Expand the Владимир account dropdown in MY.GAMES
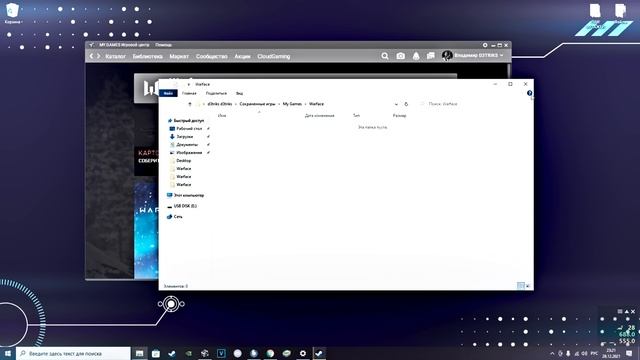Screen dimensions: 640x360 (501, 56)
